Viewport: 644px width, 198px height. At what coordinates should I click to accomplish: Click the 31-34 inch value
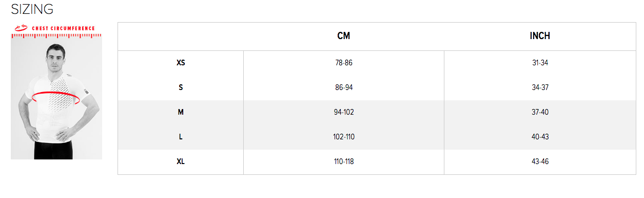[540, 63]
